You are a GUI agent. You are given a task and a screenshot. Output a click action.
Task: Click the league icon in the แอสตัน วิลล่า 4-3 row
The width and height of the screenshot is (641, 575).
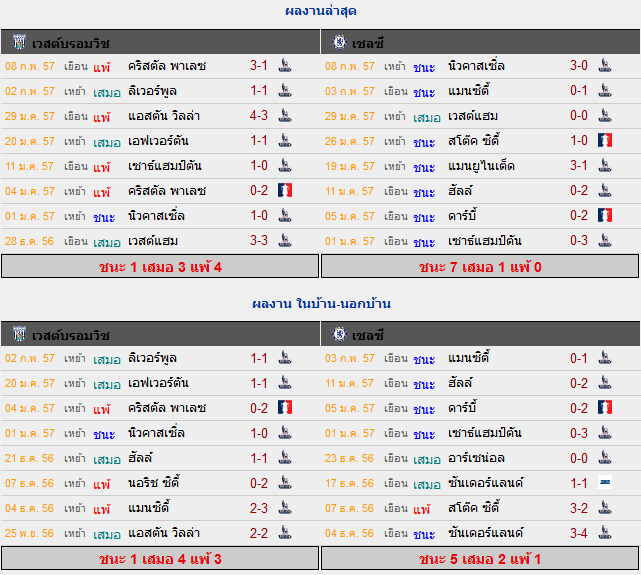[285, 115]
